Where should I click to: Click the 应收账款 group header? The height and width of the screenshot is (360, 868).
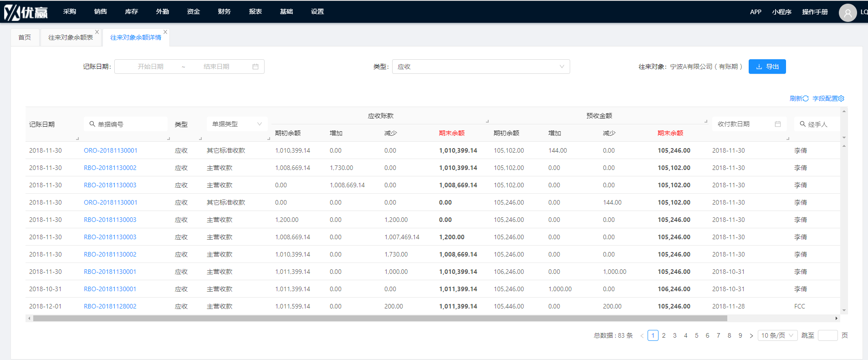381,116
